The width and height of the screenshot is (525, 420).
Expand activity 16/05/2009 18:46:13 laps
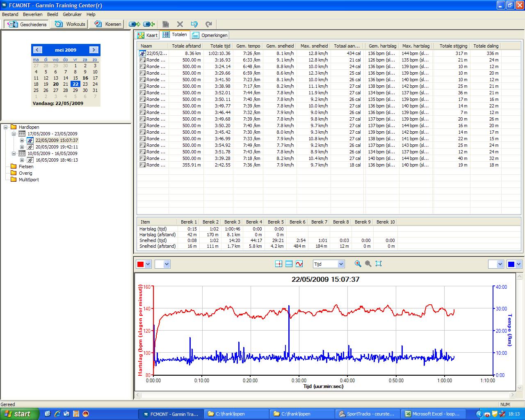[22, 160]
